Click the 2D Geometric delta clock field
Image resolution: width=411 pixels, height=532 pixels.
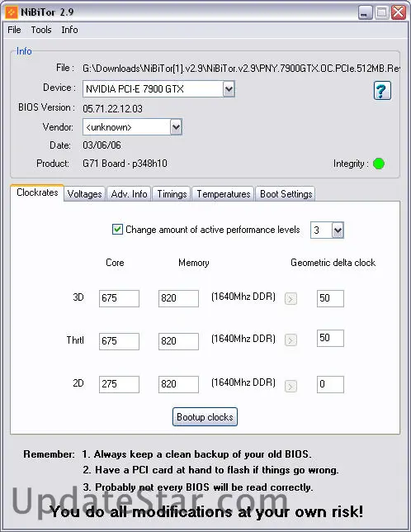click(x=330, y=384)
